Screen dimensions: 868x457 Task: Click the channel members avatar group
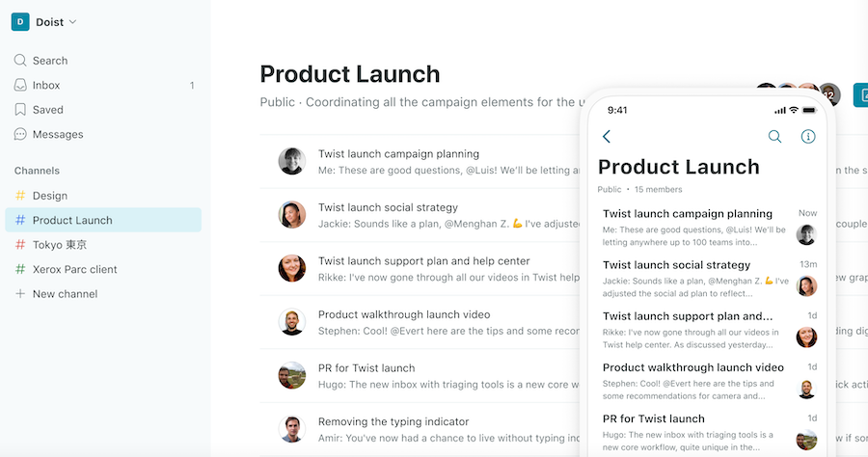coord(799,94)
